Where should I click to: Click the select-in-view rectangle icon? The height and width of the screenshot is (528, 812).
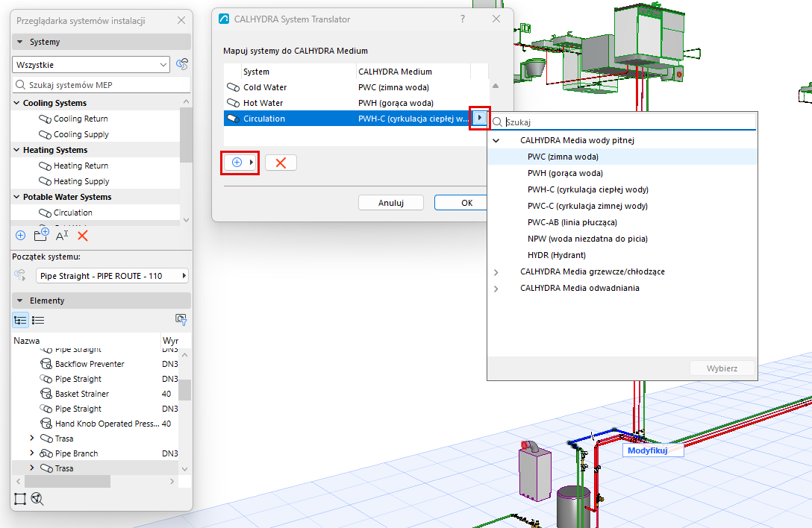pyautogui.click(x=19, y=498)
